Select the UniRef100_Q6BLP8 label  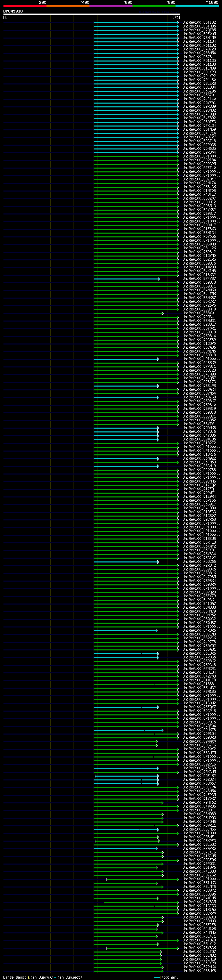click(199, 386)
